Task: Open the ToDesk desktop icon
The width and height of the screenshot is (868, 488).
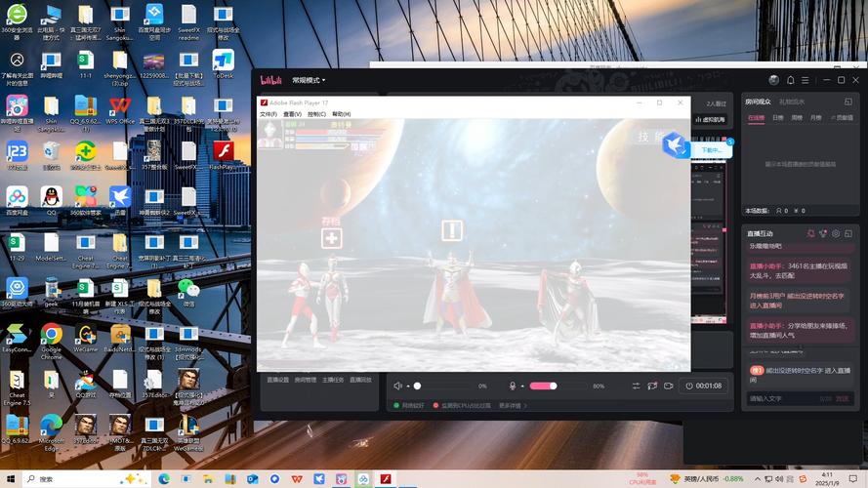Action: point(223,64)
